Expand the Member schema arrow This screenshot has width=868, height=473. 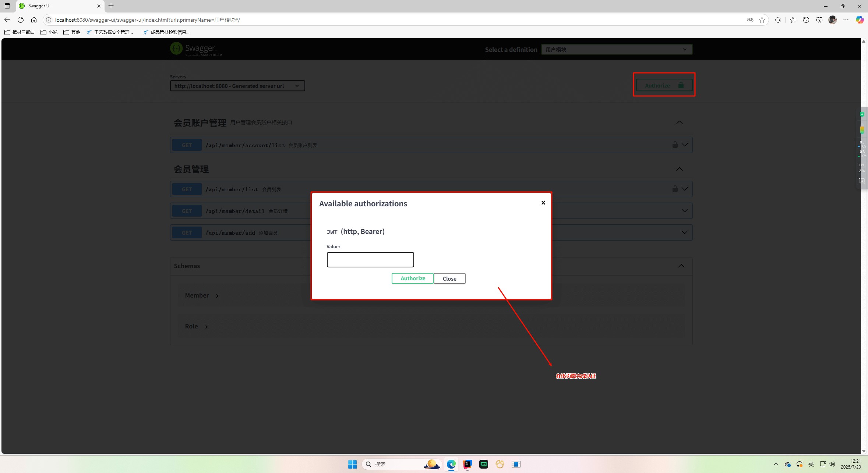217,296
